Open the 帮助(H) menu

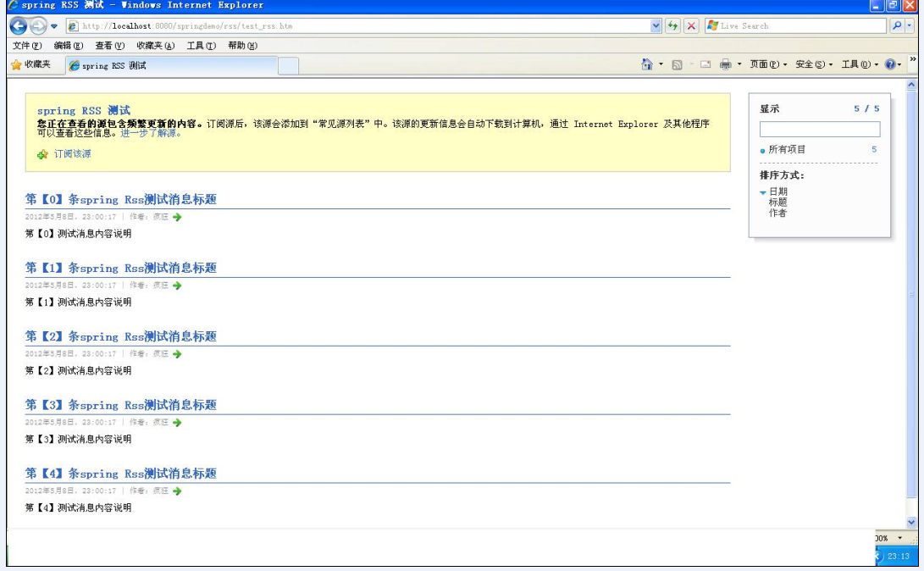coord(243,46)
